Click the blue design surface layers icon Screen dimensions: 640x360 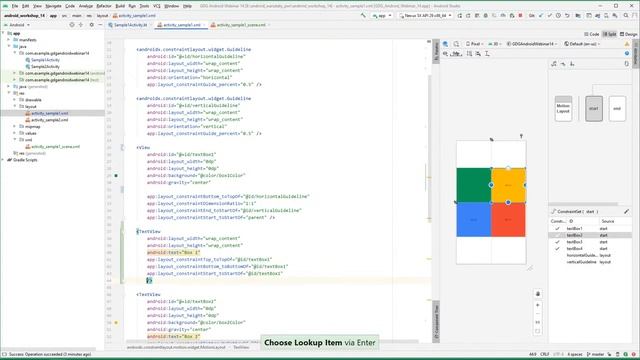point(445,44)
